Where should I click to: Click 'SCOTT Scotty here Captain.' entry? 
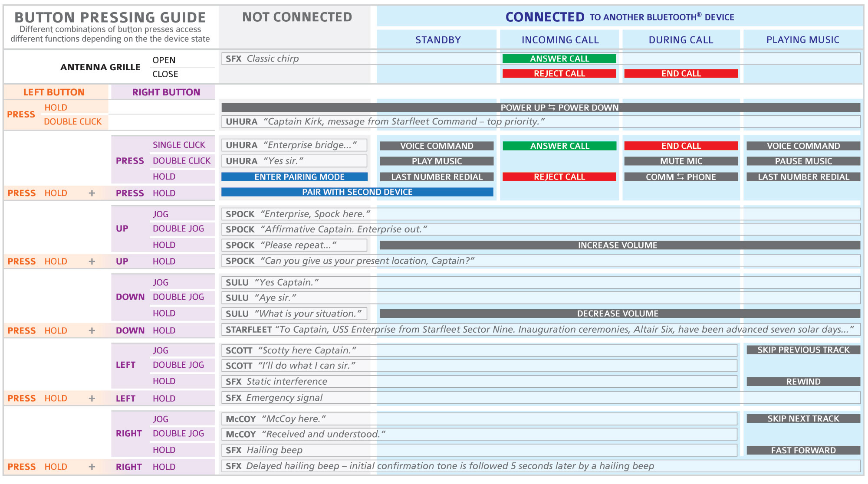tap(479, 350)
